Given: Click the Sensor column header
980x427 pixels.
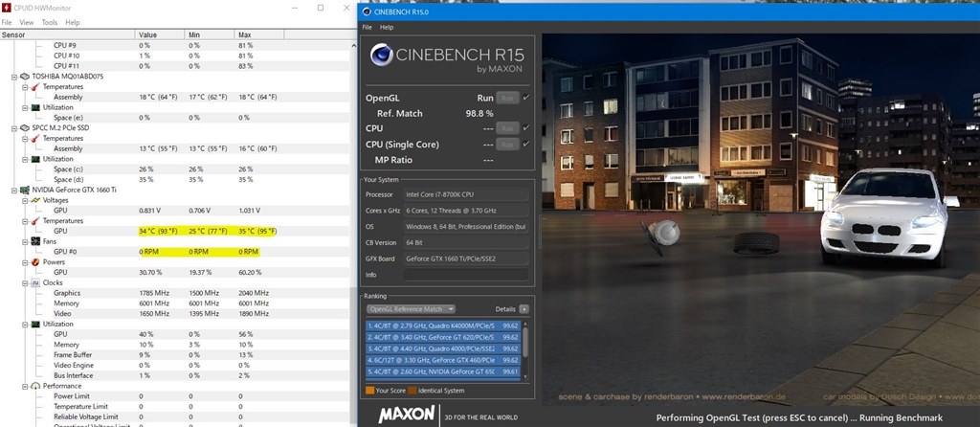Looking at the screenshot, I should click(68, 34).
